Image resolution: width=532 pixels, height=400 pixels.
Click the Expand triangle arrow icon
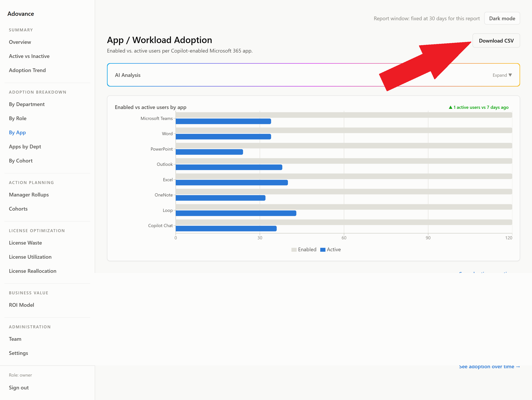click(x=510, y=75)
